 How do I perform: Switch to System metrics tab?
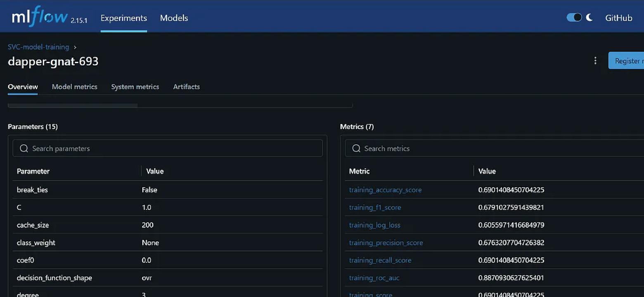click(135, 87)
